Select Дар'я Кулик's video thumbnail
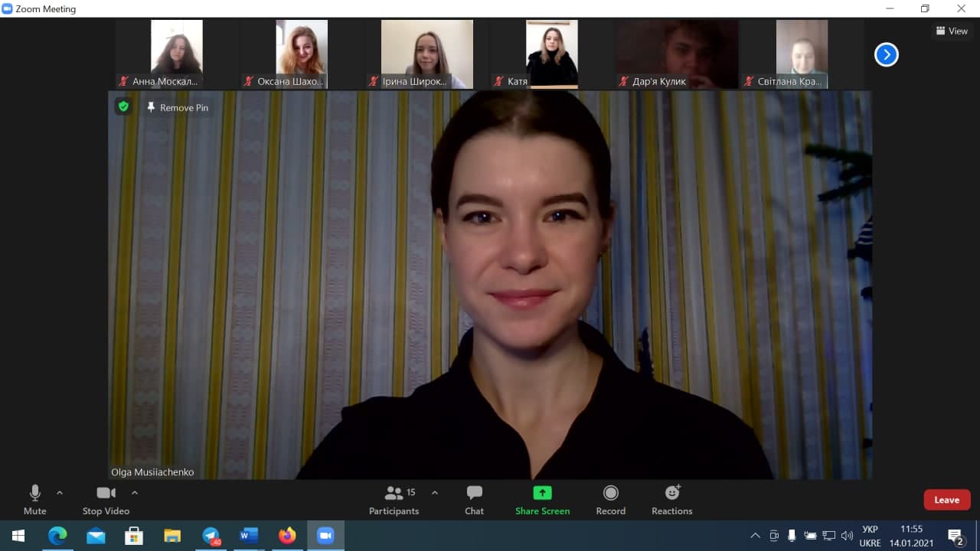This screenshot has height=551, width=980. (677, 54)
